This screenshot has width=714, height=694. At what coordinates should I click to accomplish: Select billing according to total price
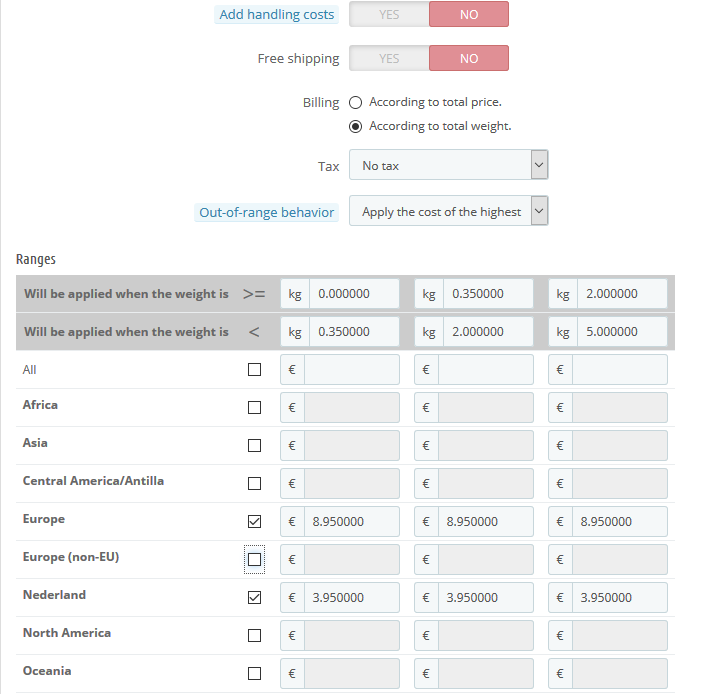coord(356,103)
